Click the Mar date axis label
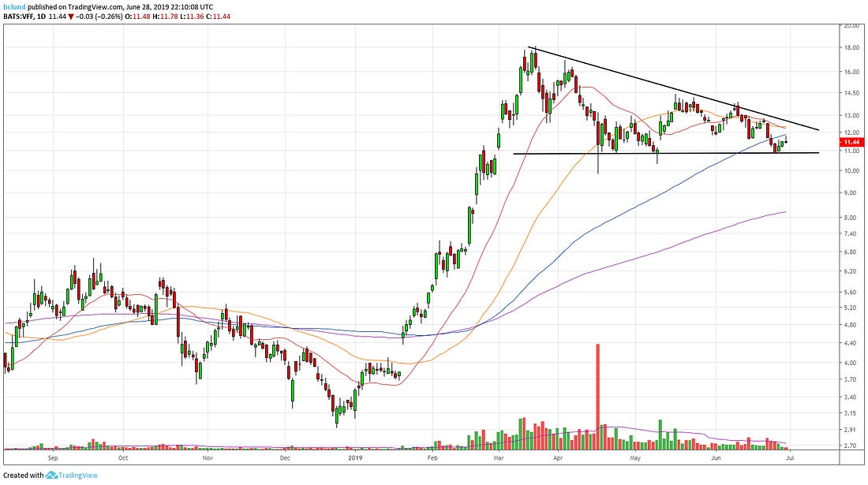Viewport: 868px width, 485px height. 499,458
